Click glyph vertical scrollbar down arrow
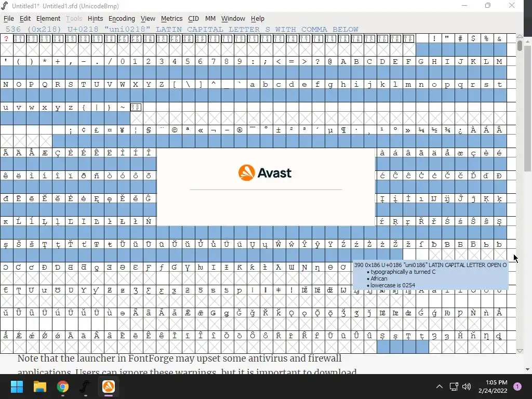532x399 pixels. (520, 351)
